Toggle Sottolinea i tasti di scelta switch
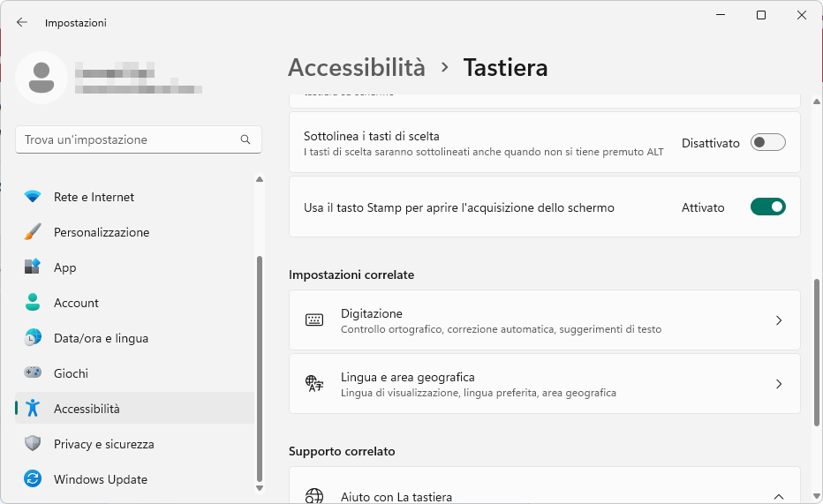The width and height of the screenshot is (823, 504). [x=768, y=143]
